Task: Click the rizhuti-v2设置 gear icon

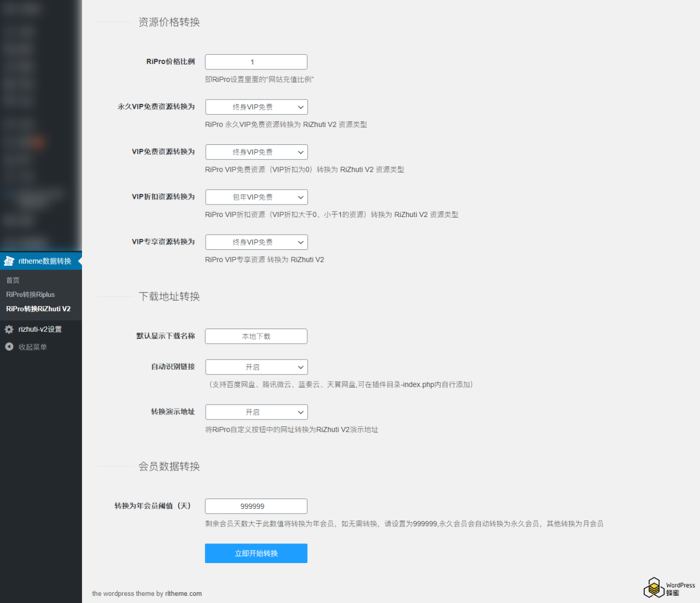Action: click(x=9, y=329)
